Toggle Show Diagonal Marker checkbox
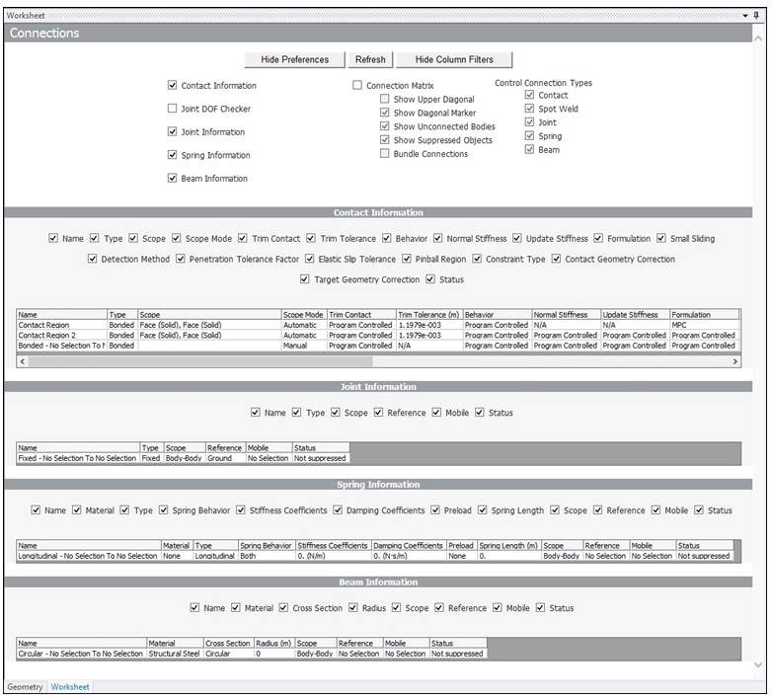Image resolution: width=772 pixels, height=700 pixels. 385,113
